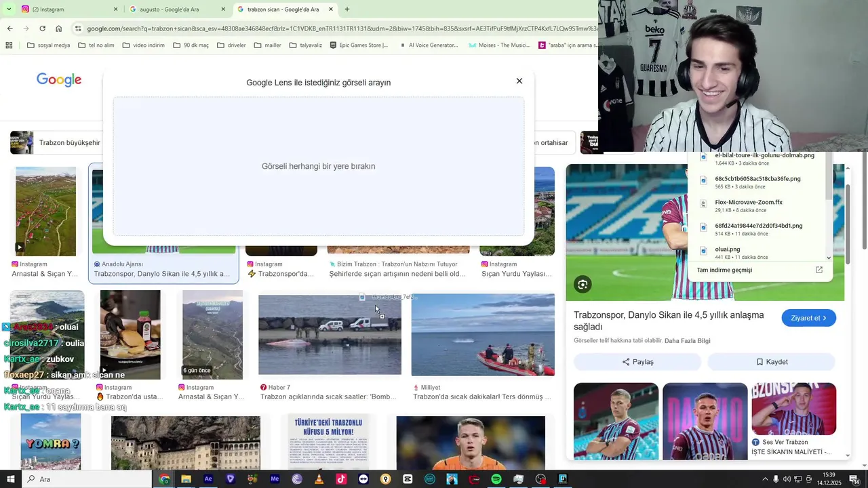
Task: Open the sosyal medya bookmark folder
Action: coord(48,45)
